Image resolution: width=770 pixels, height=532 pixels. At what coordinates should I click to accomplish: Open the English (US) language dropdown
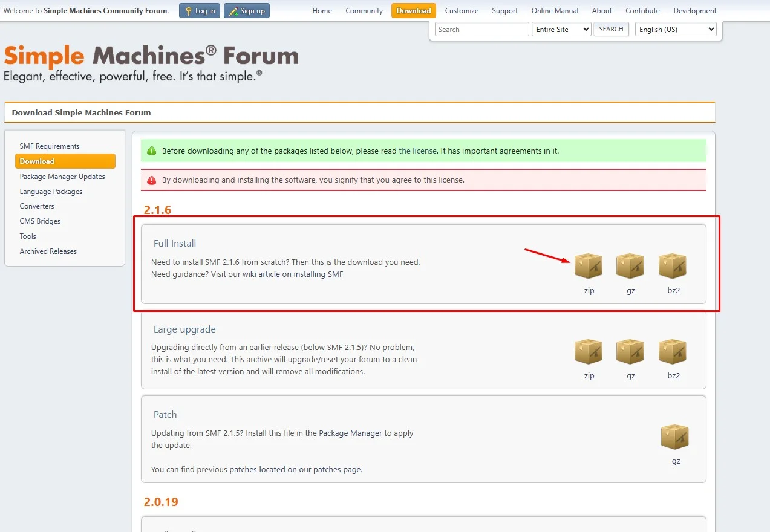click(x=676, y=29)
